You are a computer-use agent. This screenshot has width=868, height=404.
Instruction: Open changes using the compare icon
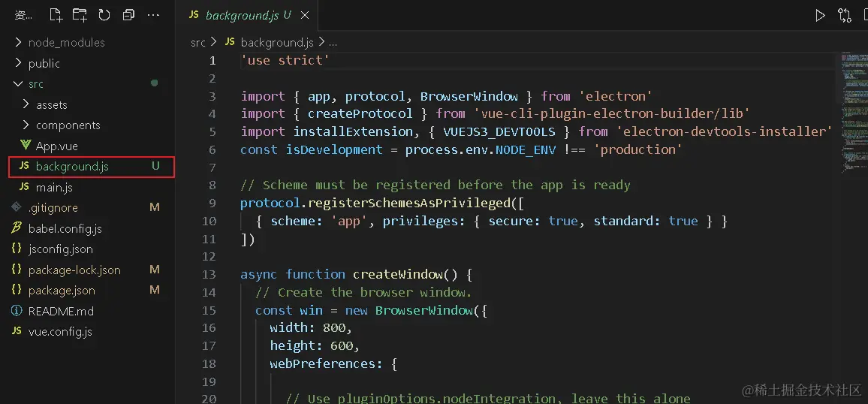[x=844, y=16]
